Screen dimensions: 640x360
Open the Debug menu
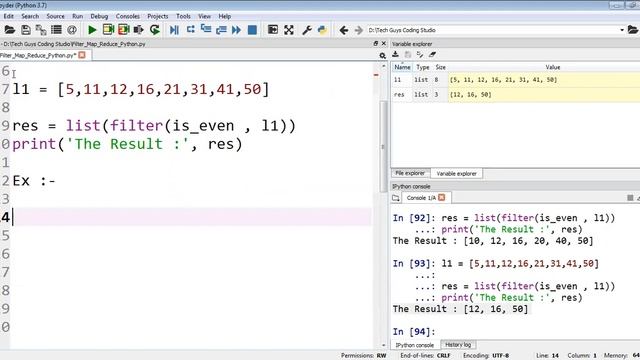pyautogui.click(x=99, y=16)
